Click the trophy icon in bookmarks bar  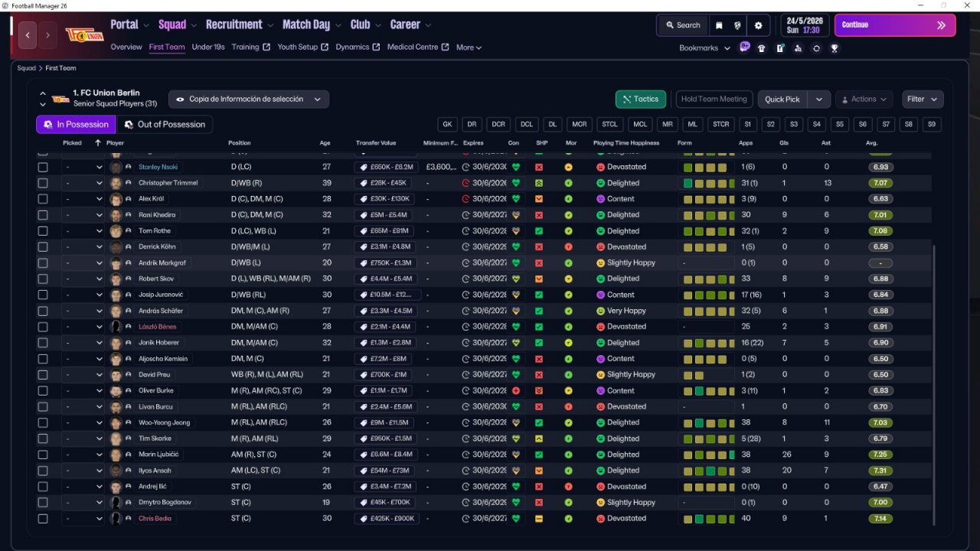835,47
